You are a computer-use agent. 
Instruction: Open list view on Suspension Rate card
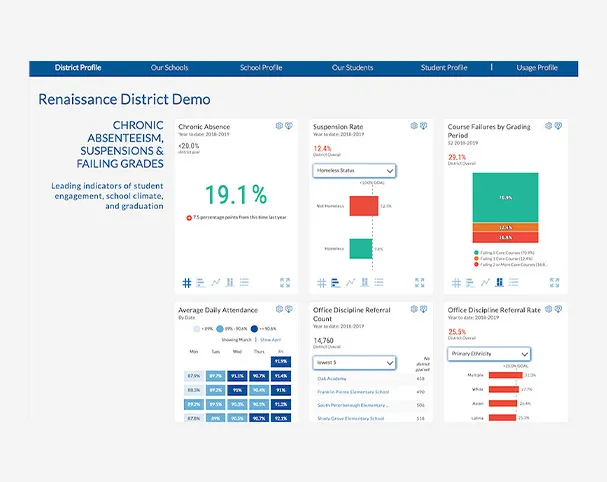(379, 282)
